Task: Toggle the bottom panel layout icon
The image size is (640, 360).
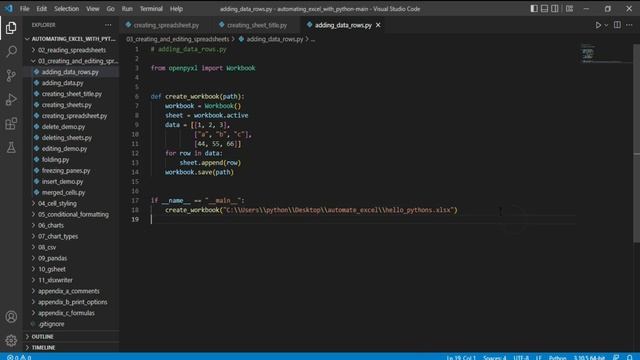Action: point(544,9)
